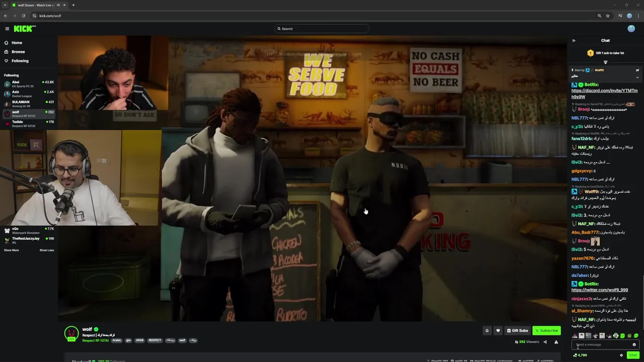Open followed channel Tadido

[x=29, y=123]
